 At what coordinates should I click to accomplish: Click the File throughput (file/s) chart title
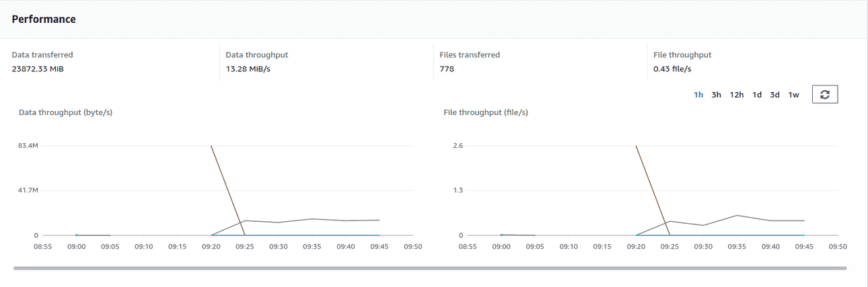click(486, 112)
